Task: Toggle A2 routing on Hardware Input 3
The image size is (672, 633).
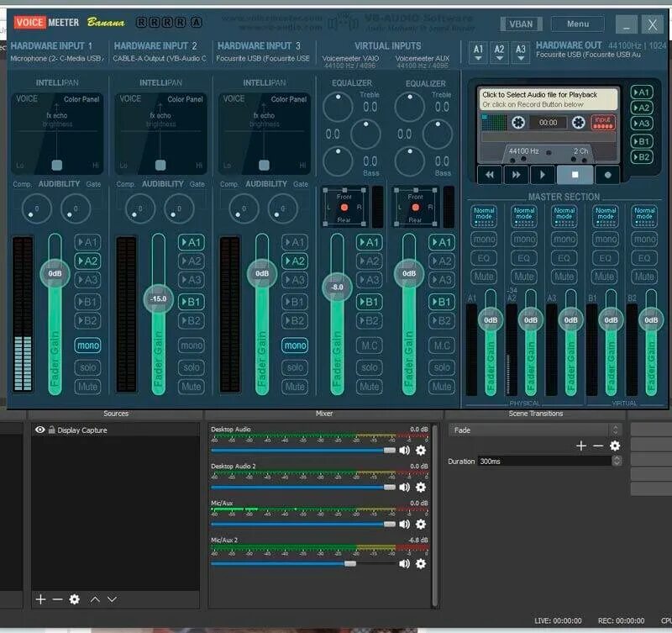Action: [x=295, y=261]
